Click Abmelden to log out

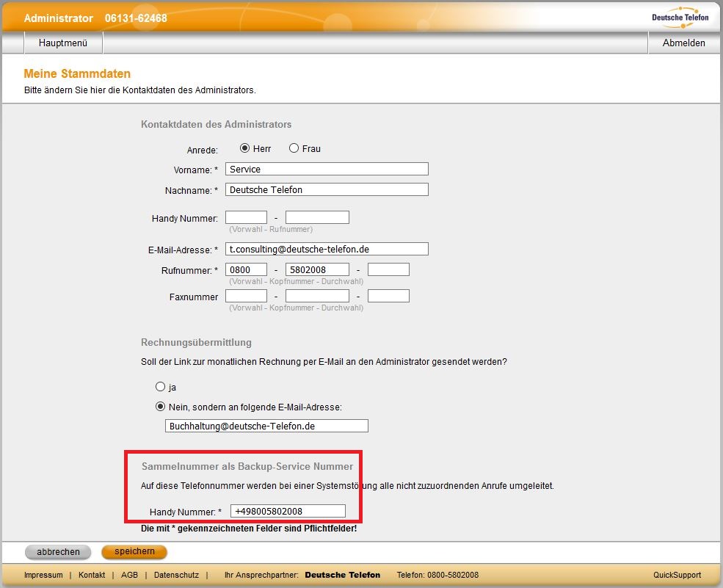tap(683, 43)
